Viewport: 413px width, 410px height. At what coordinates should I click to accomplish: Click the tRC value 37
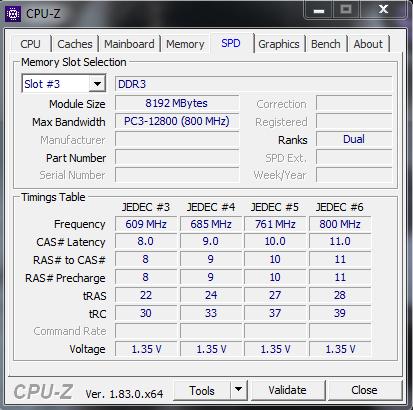(275, 313)
